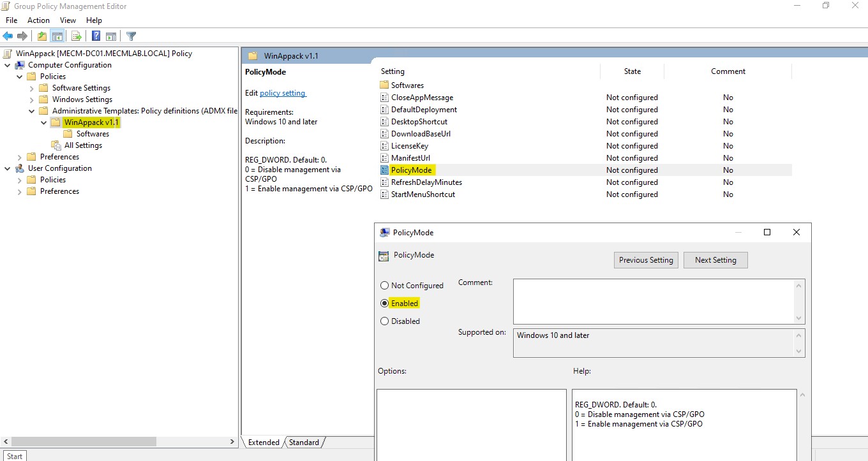Click the Next Setting button

pyautogui.click(x=715, y=260)
